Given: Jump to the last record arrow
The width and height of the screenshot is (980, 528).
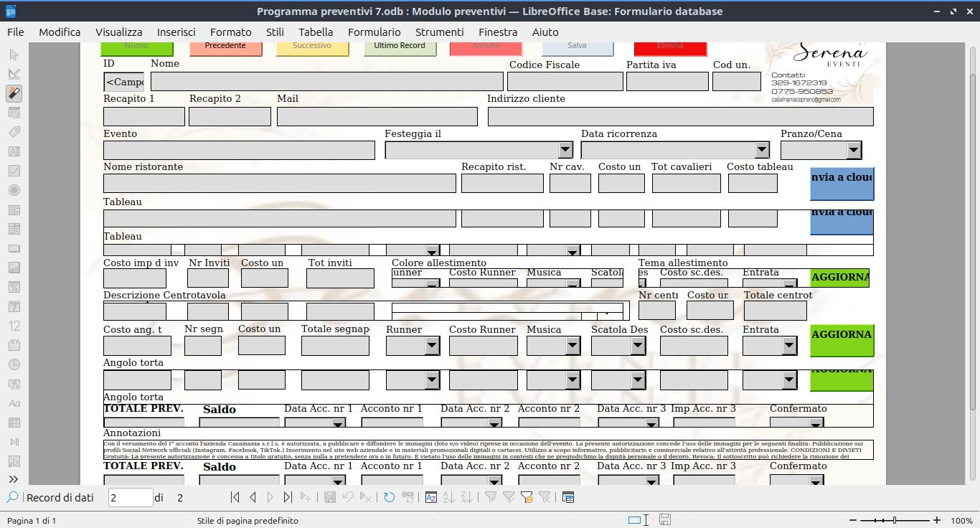Looking at the screenshot, I should click(x=288, y=497).
